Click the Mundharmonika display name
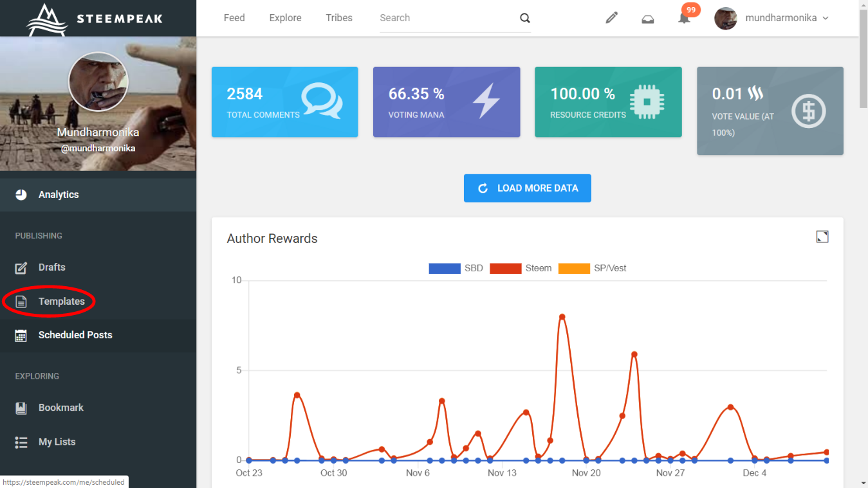Viewport: 868px width, 488px height. [x=98, y=132]
